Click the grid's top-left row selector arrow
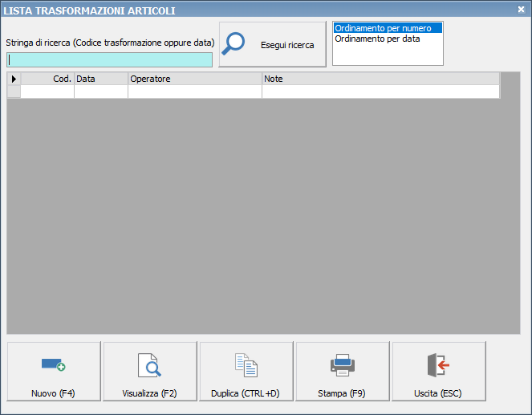532x415 pixels. point(14,79)
